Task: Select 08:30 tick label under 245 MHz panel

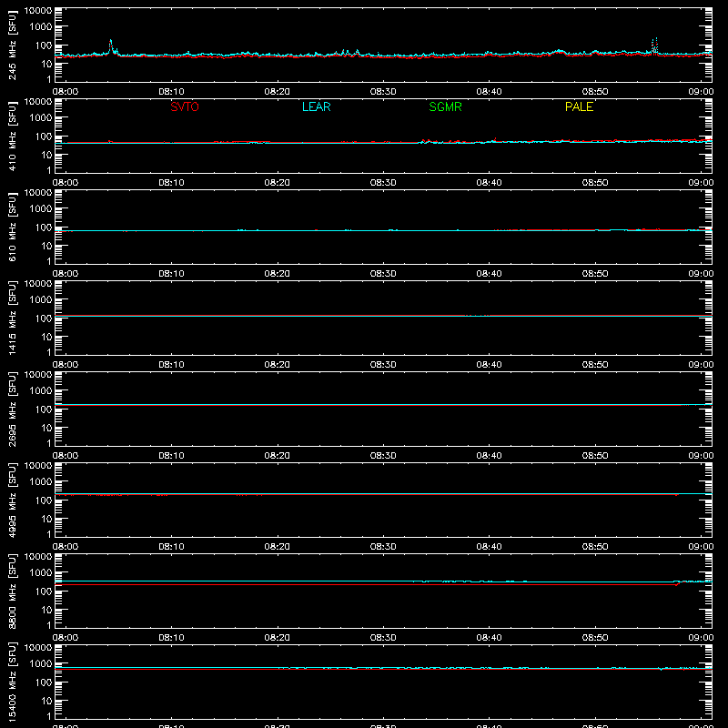Action: tap(383, 92)
